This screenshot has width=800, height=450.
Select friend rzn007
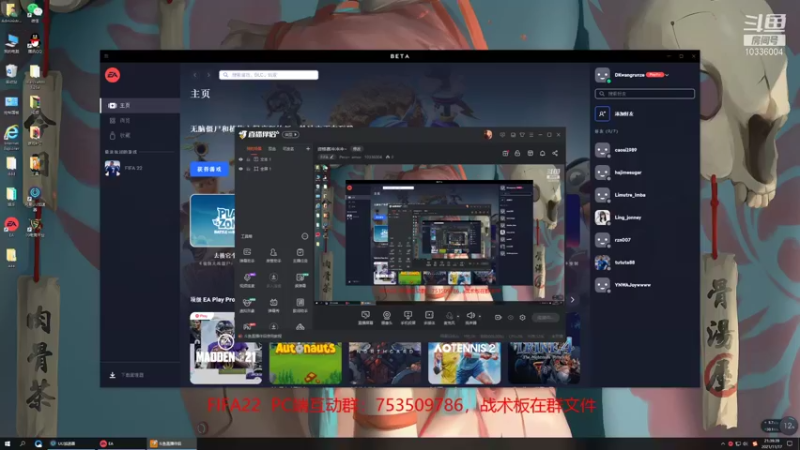pyautogui.click(x=644, y=240)
